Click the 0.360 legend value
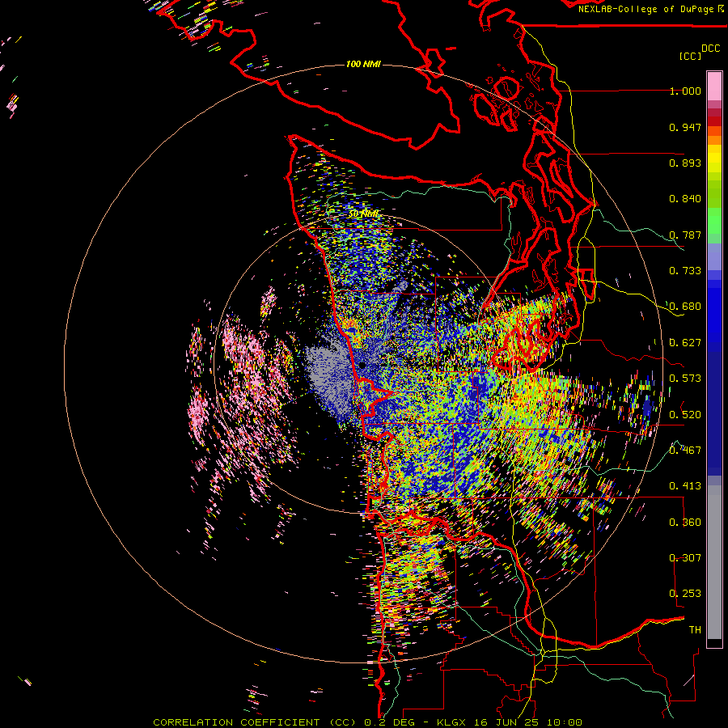This screenshot has height=728, width=728. click(685, 523)
